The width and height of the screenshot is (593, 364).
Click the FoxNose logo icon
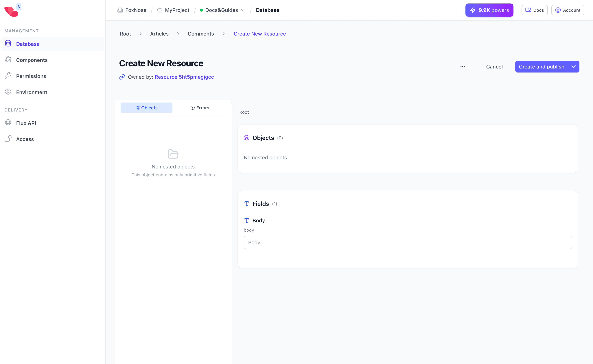[x=11, y=11]
